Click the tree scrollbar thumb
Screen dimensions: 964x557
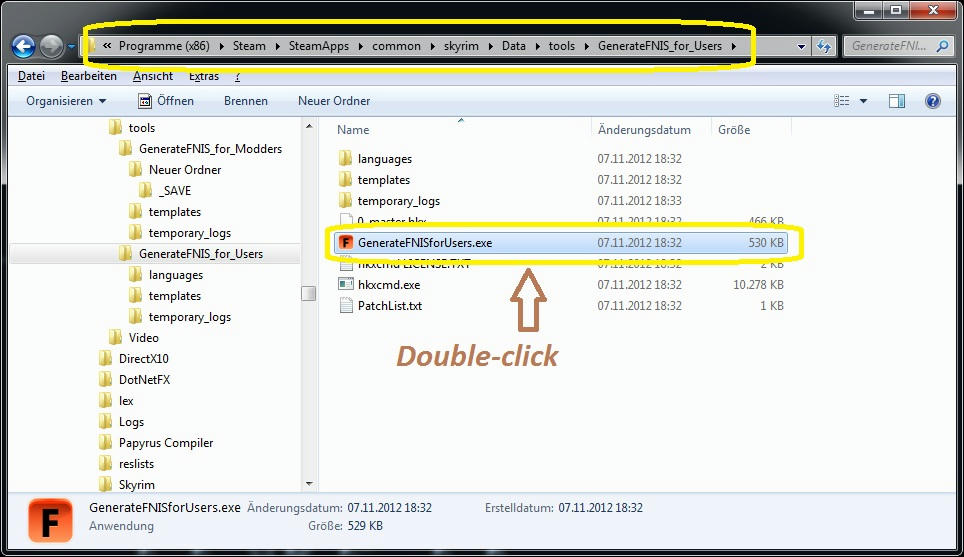click(309, 293)
